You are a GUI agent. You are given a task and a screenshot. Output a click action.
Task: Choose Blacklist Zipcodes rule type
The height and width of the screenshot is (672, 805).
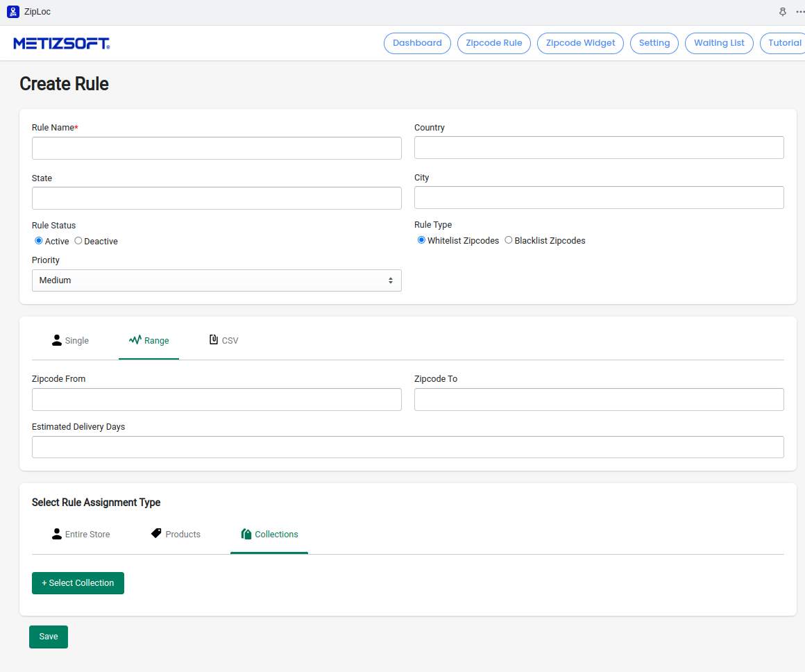click(509, 240)
